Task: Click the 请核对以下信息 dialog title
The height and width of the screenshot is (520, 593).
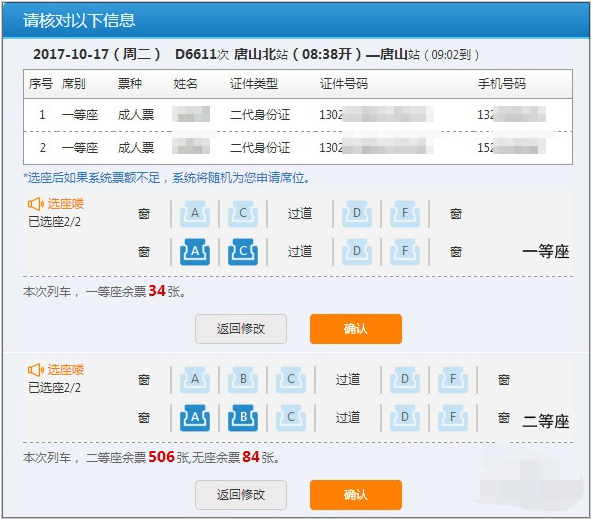Action: [x=79, y=20]
